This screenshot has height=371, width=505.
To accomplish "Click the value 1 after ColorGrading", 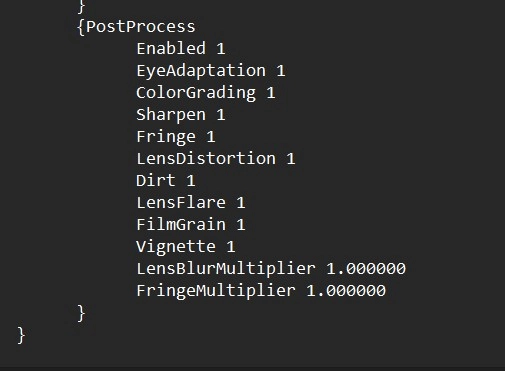I will click(271, 93).
